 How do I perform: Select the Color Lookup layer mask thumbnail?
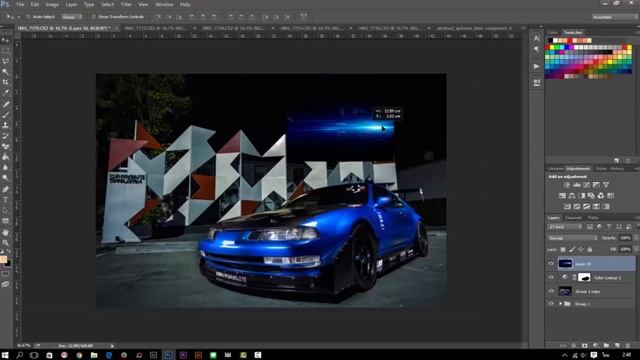(x=584, y=278)
